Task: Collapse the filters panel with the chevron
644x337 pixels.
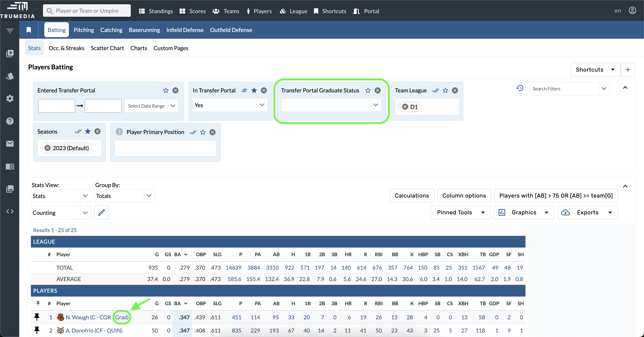Action: click(625, 87)
